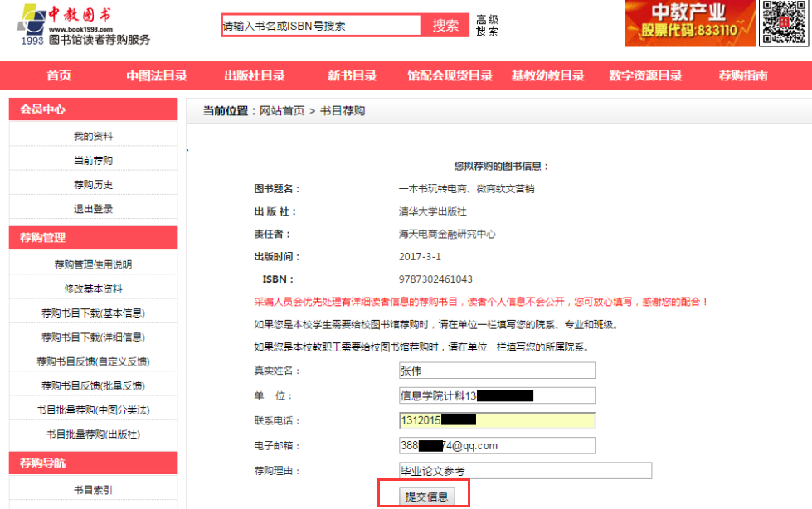Viewport: 812px width, 509px height.
Task: Open 荐购指南 navigation item
Action: pyautogui.click(x=743, y=75)
